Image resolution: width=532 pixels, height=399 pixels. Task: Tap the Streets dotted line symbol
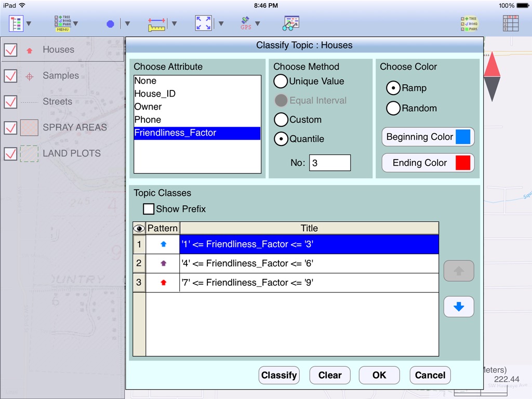pos(29,102)
